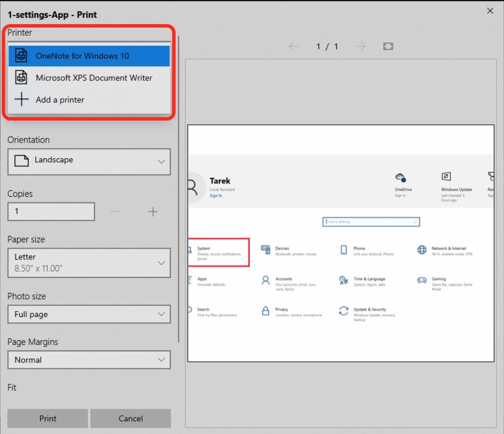Open the Photo size Full page dropdown

[x=89, y=314]
